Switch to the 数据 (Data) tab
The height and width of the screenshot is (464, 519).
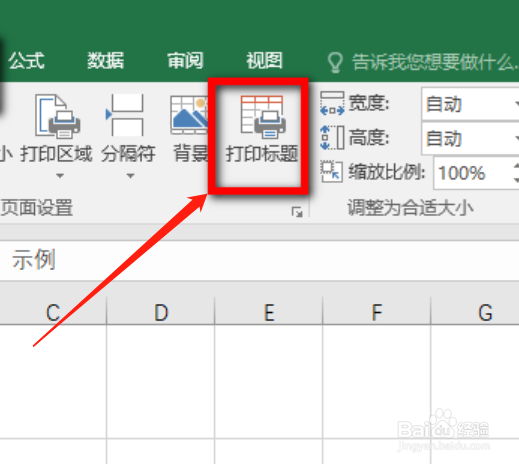tap(106, 61)
